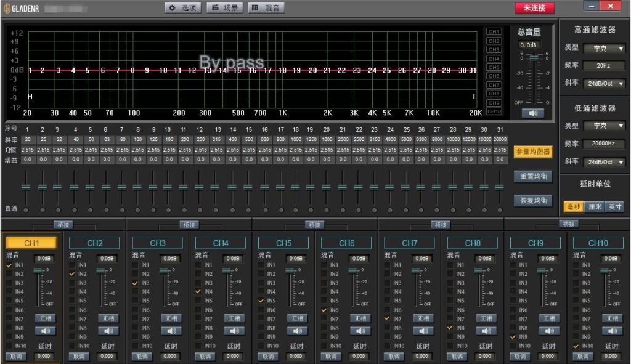Screen dimensions: 631x364
Task: Toggle the 直通 bypass dot for EQ band 31
Action: click(500, 210)
